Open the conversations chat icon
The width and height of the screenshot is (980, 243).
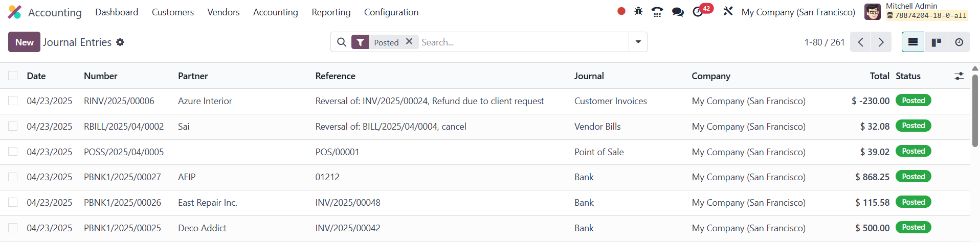coord(678,12)
